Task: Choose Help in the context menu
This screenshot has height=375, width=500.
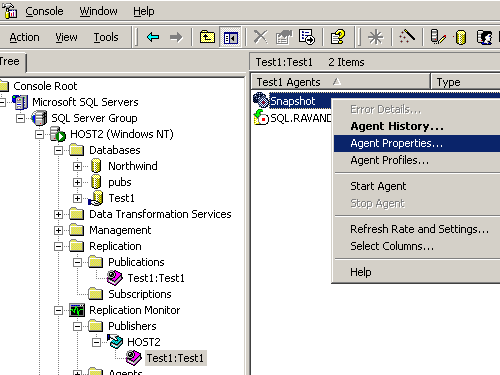Action: 417,272
